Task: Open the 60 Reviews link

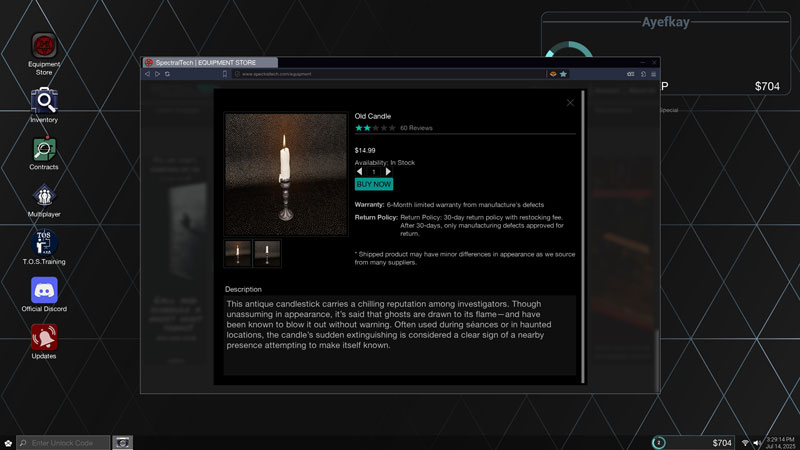Action: click(x=416, y=128)
